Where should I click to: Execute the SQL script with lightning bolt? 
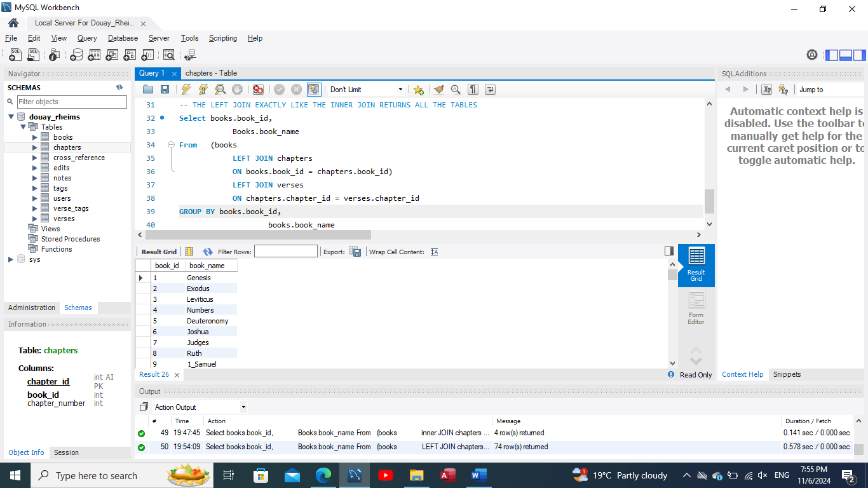[x=186, y=90]
